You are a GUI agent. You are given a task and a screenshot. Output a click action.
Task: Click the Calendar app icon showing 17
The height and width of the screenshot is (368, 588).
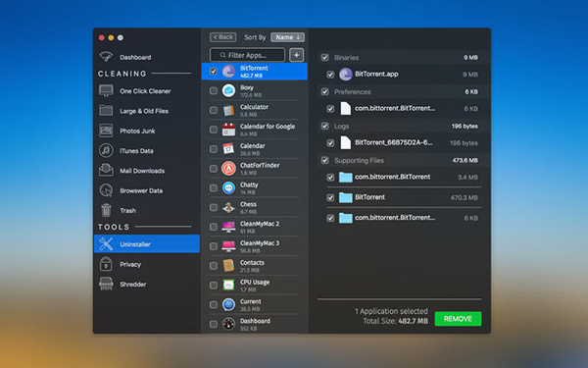click(x=228, y=149)
